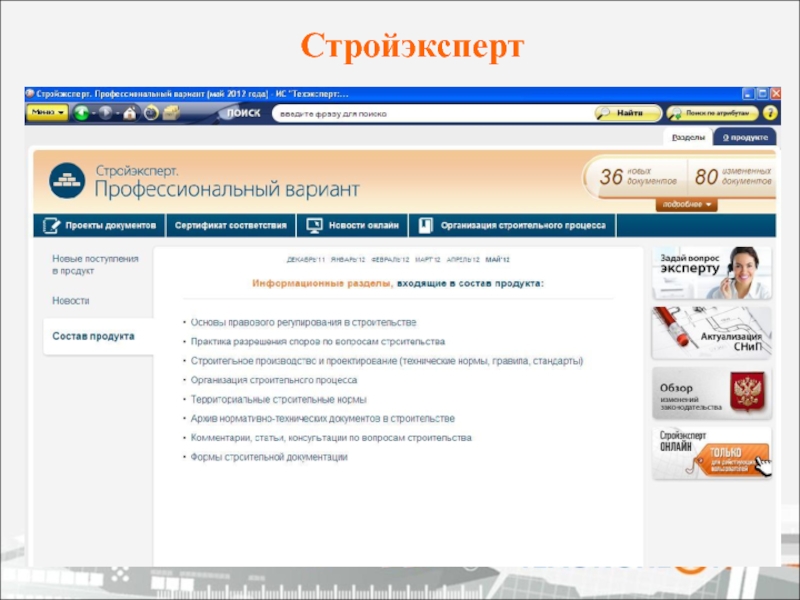Open Новости онлайн menu item
800x600 pixels.
pyautogui.click(x=353, y=226)
